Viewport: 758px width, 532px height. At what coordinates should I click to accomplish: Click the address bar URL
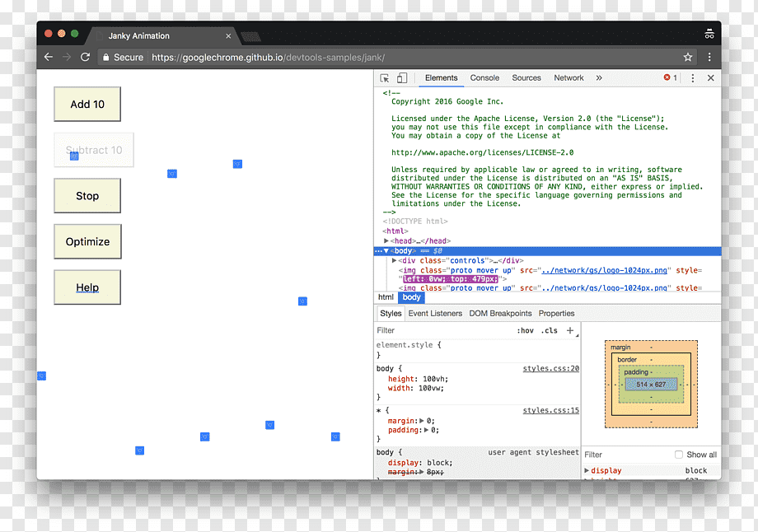tap(269, 57)
